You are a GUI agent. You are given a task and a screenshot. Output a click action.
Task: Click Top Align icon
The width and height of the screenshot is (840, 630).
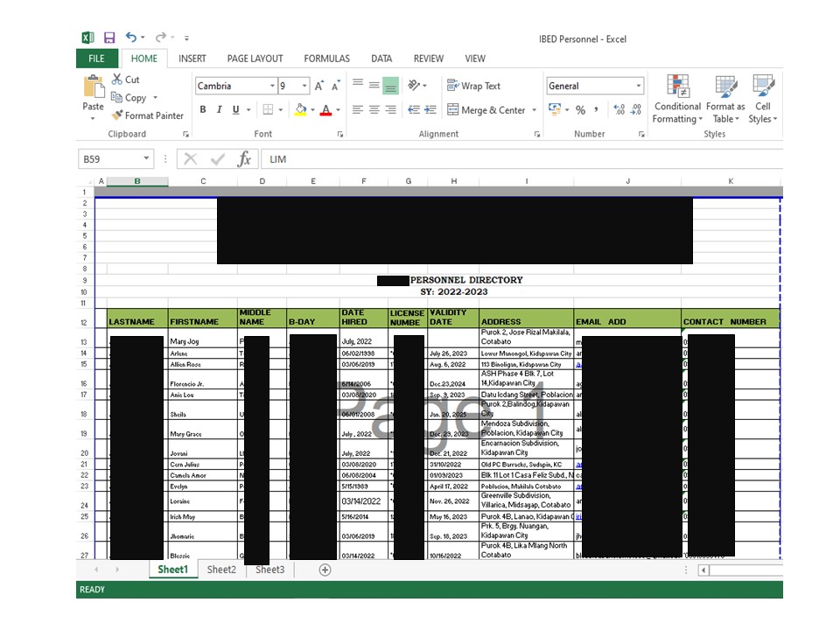358,83
